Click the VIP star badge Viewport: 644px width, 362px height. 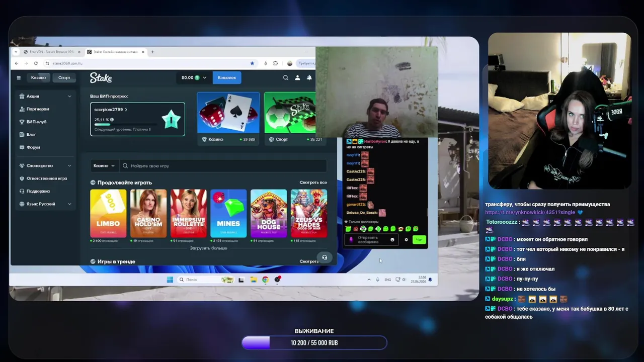[170, 120]
